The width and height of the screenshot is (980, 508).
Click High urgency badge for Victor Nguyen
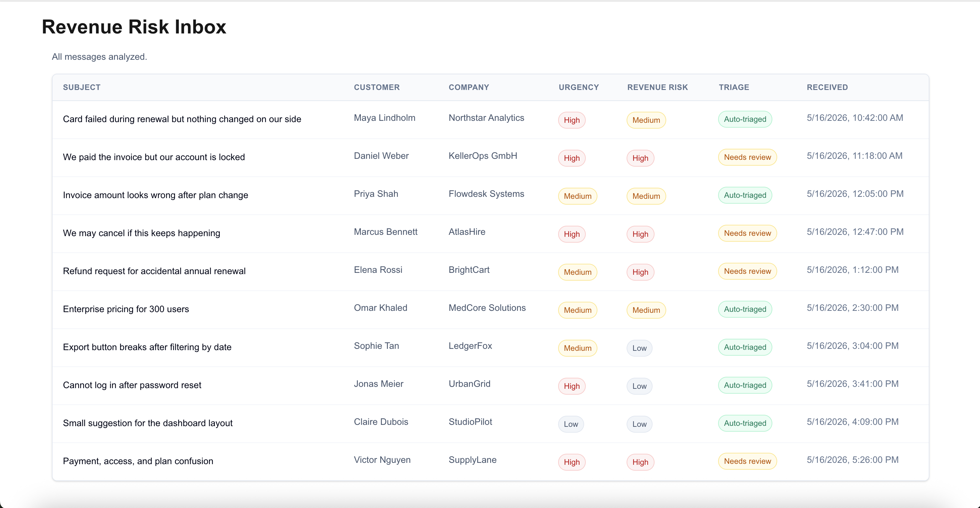pyautogui.click(x=571, y=462)
